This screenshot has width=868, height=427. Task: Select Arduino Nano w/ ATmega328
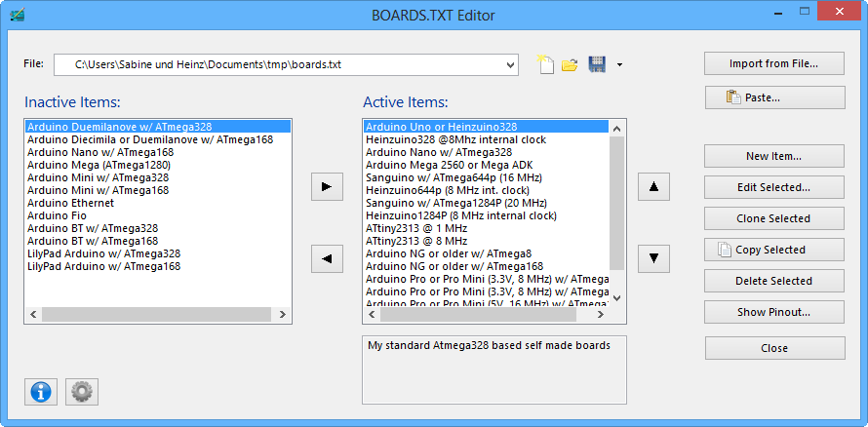(486, 152)
